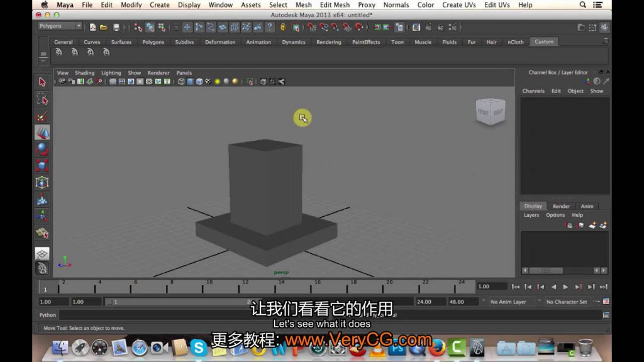Expand the shelf options menu arrow

click(43, 62)
